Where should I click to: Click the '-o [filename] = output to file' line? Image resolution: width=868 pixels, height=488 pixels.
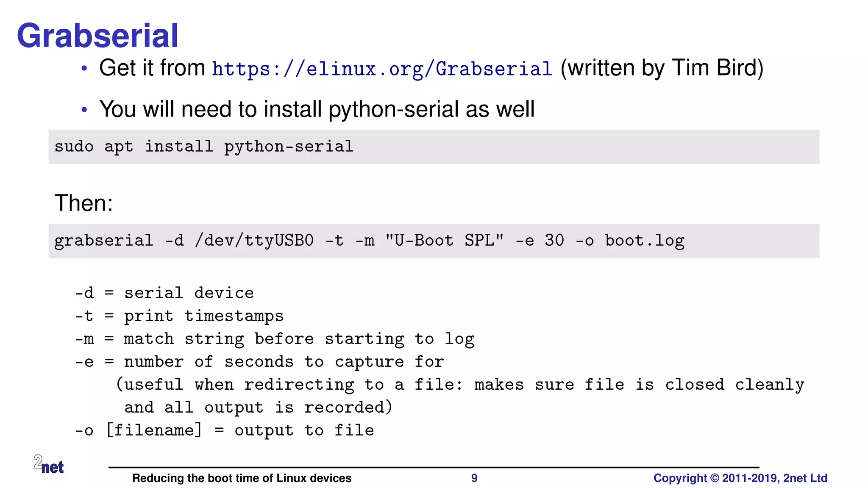(x=224, y=430)
